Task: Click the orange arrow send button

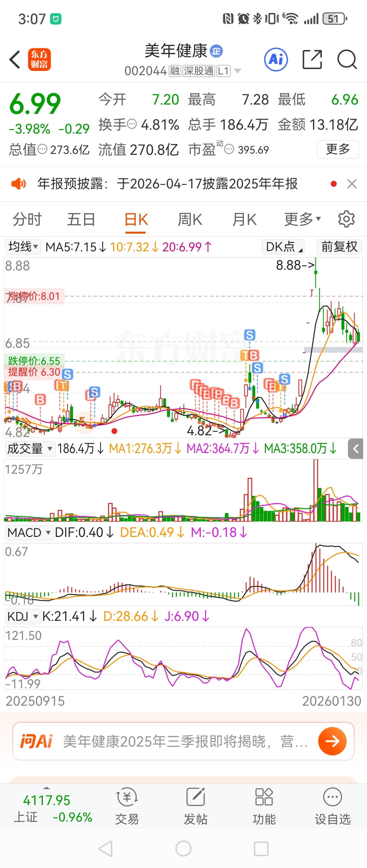Action: point(332,741)
